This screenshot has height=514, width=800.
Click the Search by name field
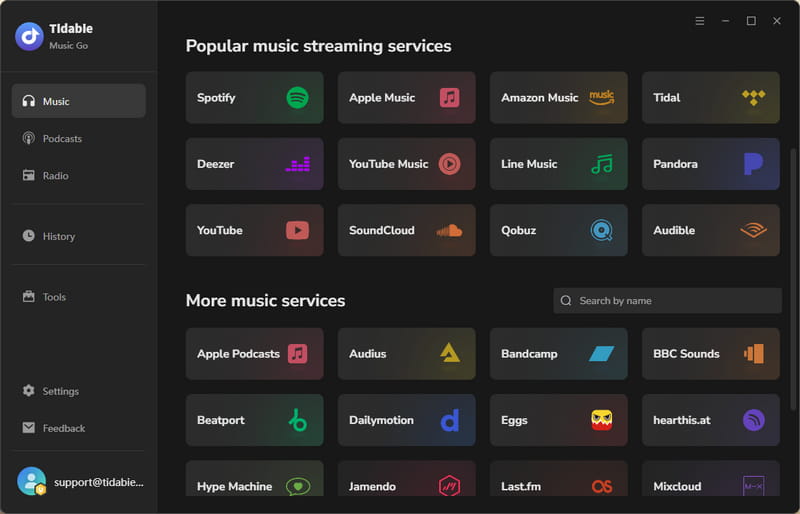tap(667, 301)
